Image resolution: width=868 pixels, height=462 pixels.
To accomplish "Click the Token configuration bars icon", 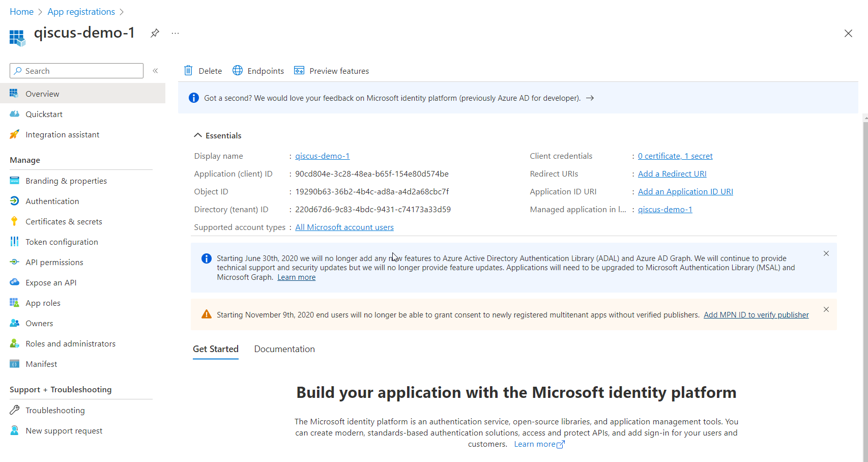I will (x=14, y=242).
